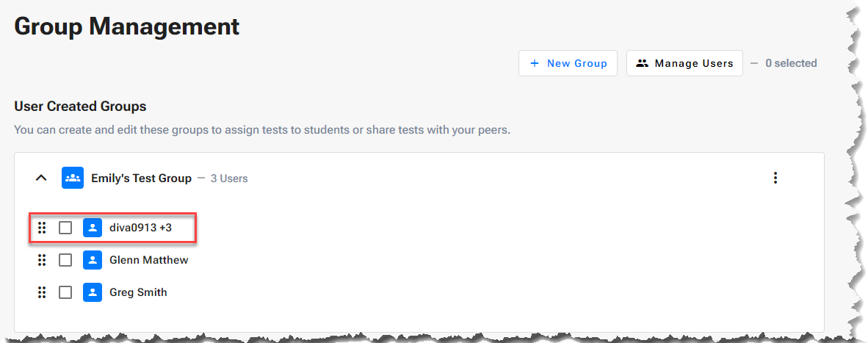Click the Emily's Test Group icon
Image resolution: width=868 pixels, height=343 pixels.
[73, 178]
